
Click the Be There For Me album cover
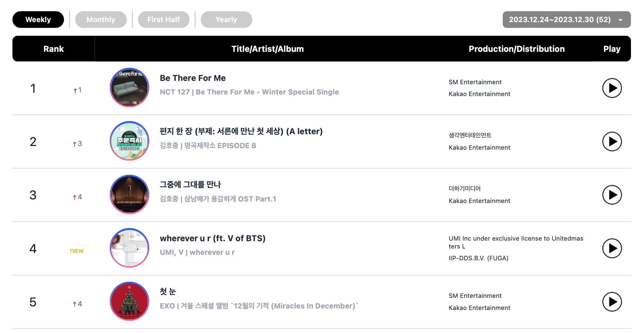pyautogui.click(x=129, y=88)
